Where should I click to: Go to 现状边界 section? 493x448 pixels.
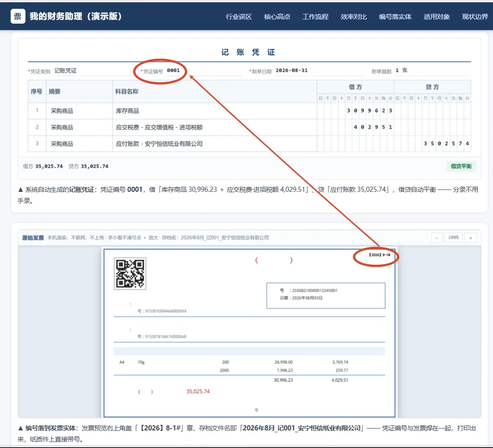[x=475, y=17]
